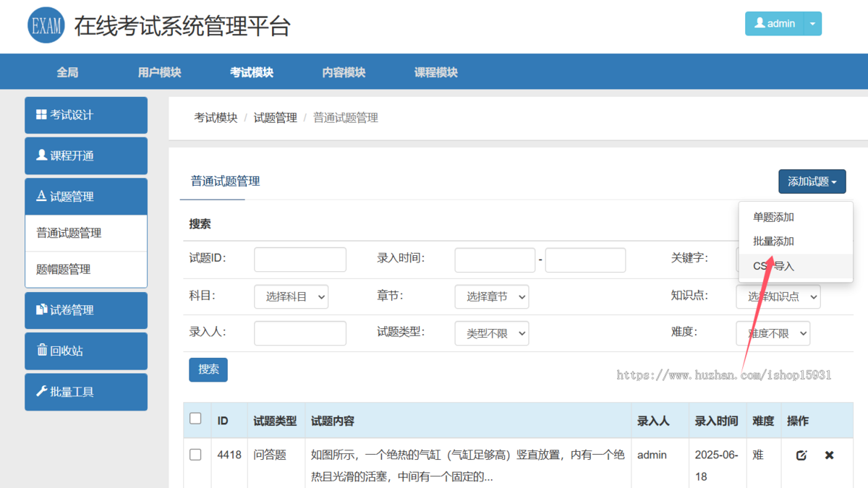Switch to the 普通试题管理 tab heading

tap(226, 181)
